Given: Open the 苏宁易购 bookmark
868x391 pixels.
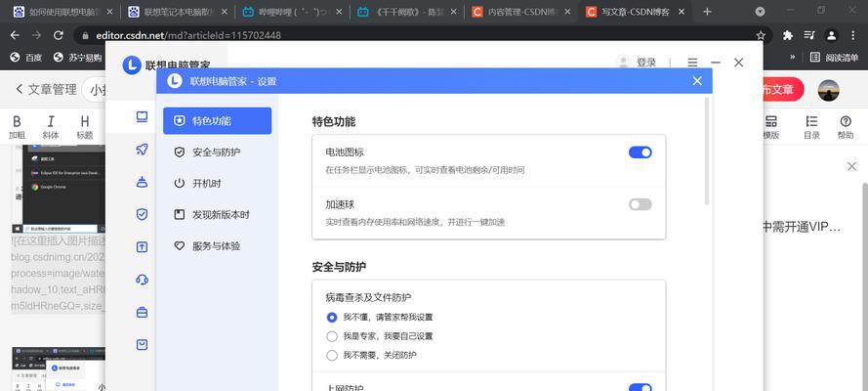Looking at the screenshot, I should pyautogui.click(x=78, y=57).
